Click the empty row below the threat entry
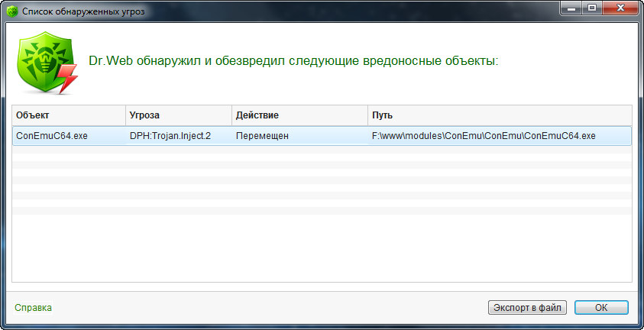The width and height of the screenshot is (644, 330). tap(321, 150)
